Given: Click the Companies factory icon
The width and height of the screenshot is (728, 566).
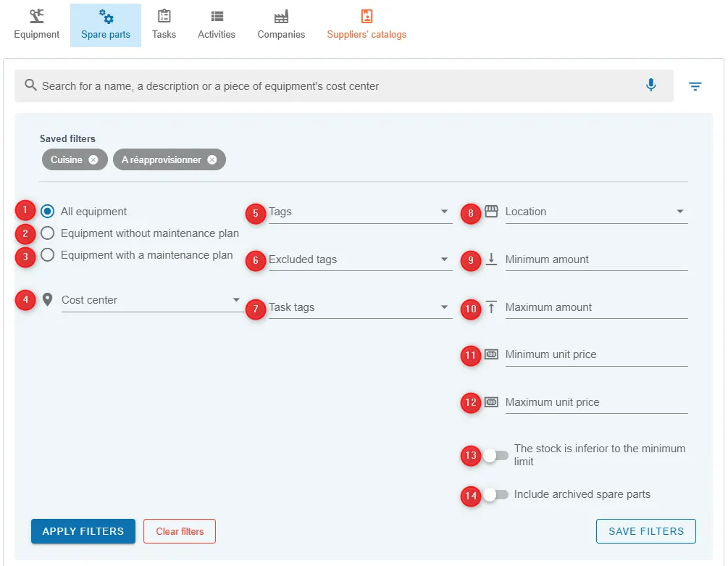Looking at the screenshot, I should (x=281, y=16).
